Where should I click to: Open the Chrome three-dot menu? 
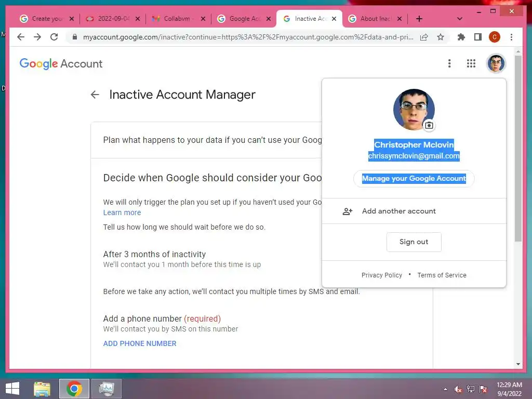(511, 37)
